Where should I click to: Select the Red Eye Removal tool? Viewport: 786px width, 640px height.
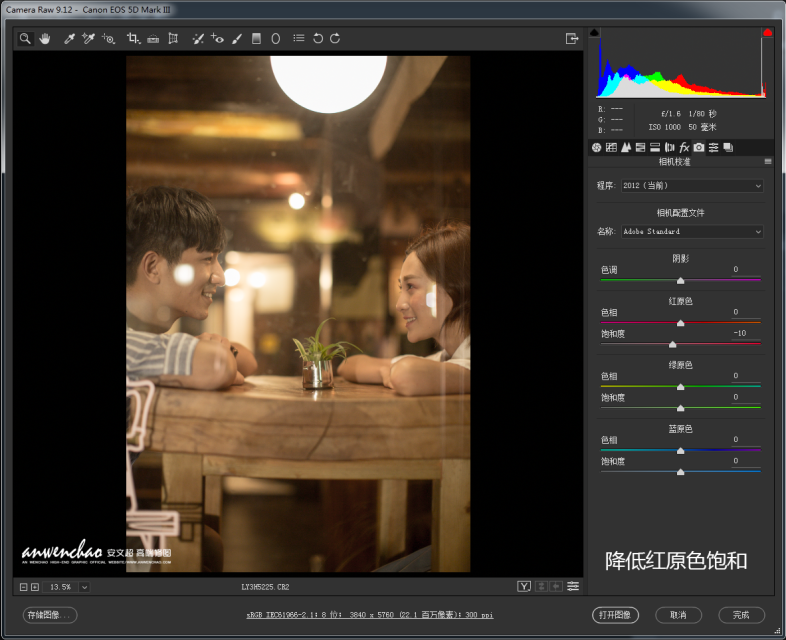pos(217,39)
